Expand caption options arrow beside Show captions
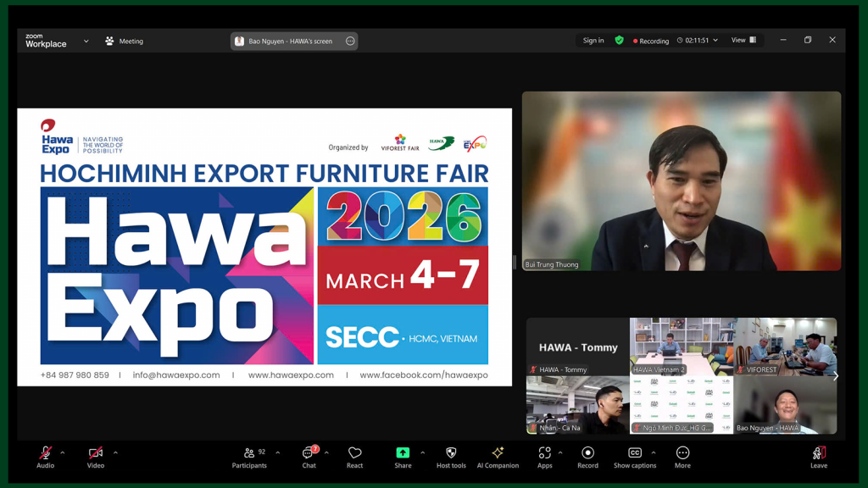 pos(654,452)
